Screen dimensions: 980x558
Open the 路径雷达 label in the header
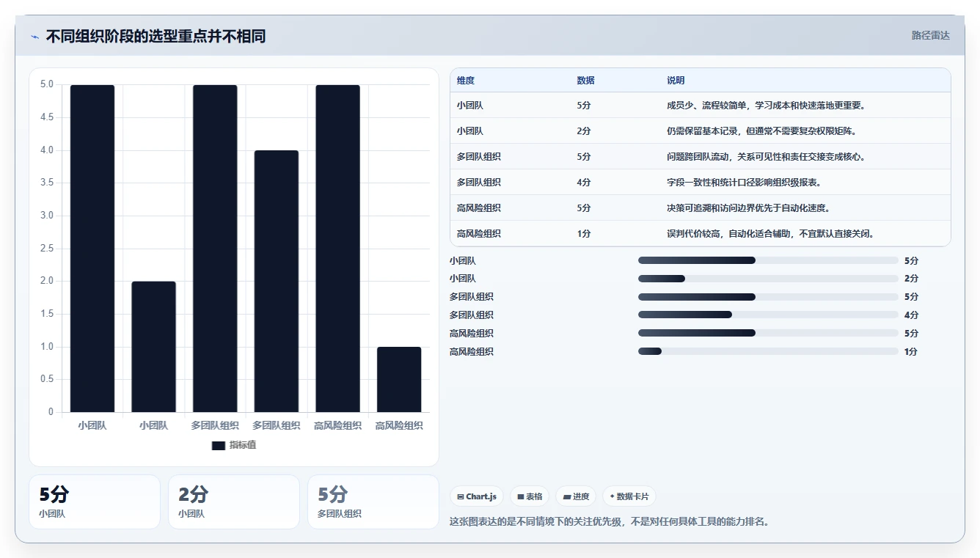pos(931,35)
